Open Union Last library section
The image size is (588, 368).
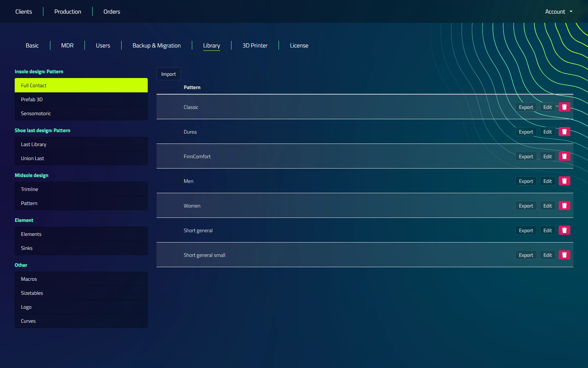pyautogui.click(x=81, y=158)
